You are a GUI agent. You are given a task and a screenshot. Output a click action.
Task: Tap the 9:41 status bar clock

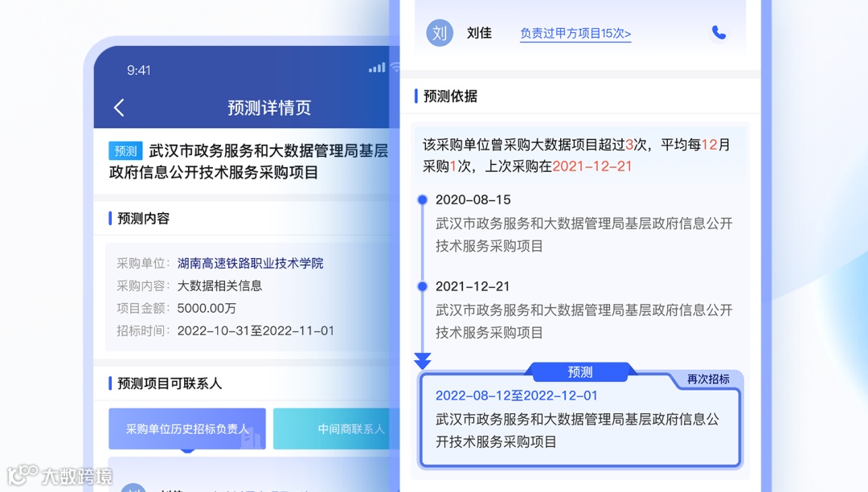pyautogui.click(x=138, y=70)
